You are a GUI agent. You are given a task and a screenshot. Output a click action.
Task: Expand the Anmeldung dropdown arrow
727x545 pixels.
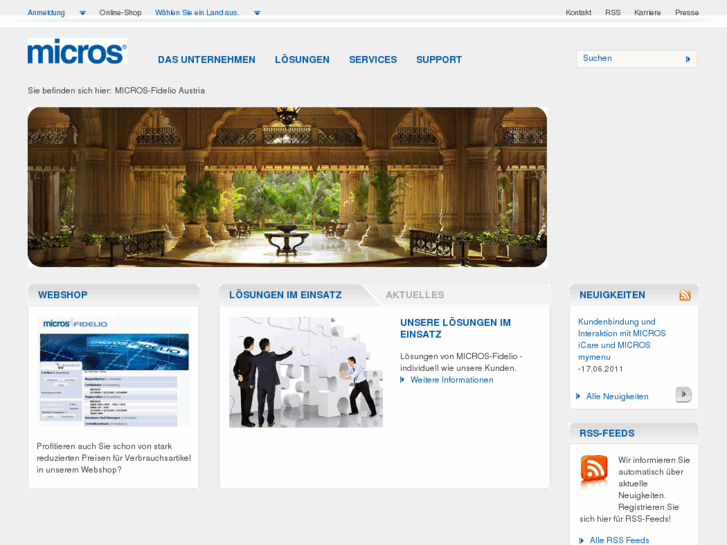(83, 13)
